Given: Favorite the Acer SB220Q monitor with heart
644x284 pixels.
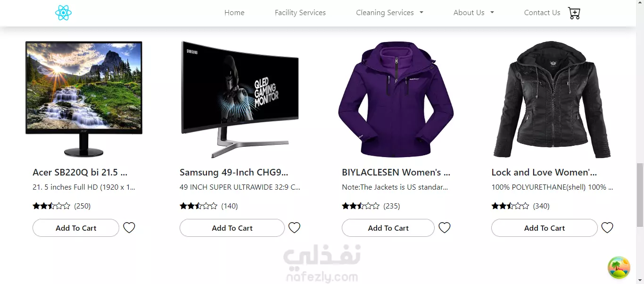Looking at the screenshot, I should click(x=129, y=228).
